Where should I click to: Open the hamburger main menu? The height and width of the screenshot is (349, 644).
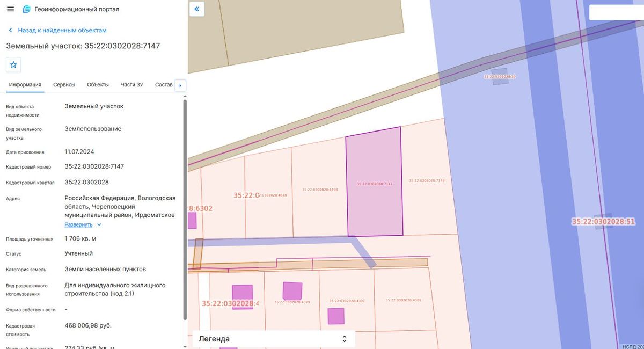pos(10,9)
